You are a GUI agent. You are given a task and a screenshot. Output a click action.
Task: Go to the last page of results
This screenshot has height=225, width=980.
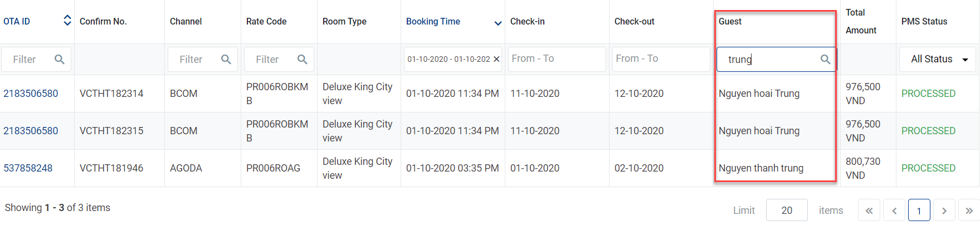tap(969, 211)
